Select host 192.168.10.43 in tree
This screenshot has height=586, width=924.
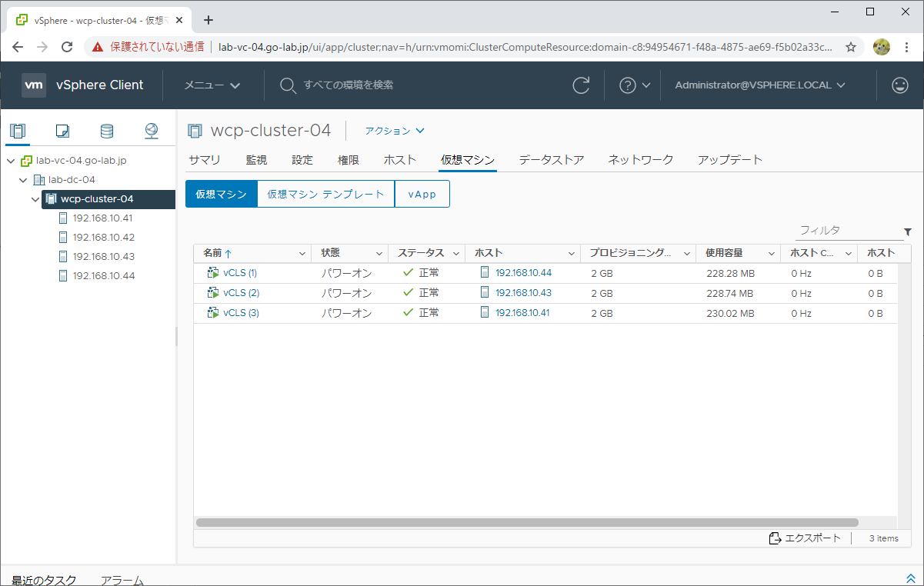coord(103,257)
